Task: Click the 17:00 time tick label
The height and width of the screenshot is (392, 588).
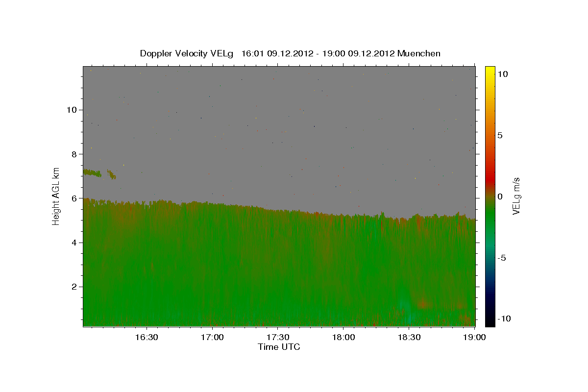Action: coord(212,337)
